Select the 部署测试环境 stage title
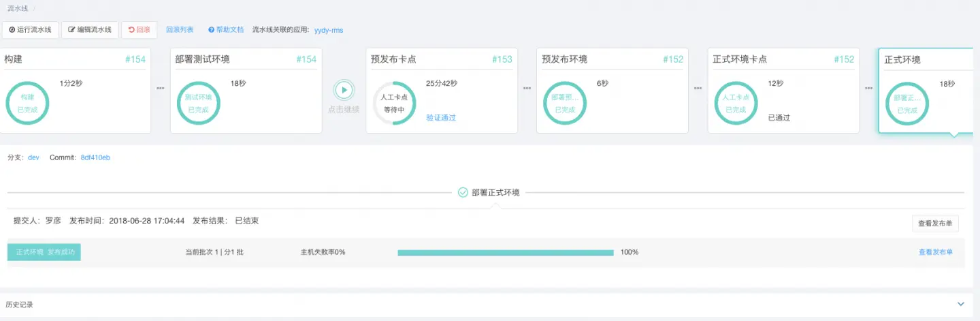 pos(202,59)
